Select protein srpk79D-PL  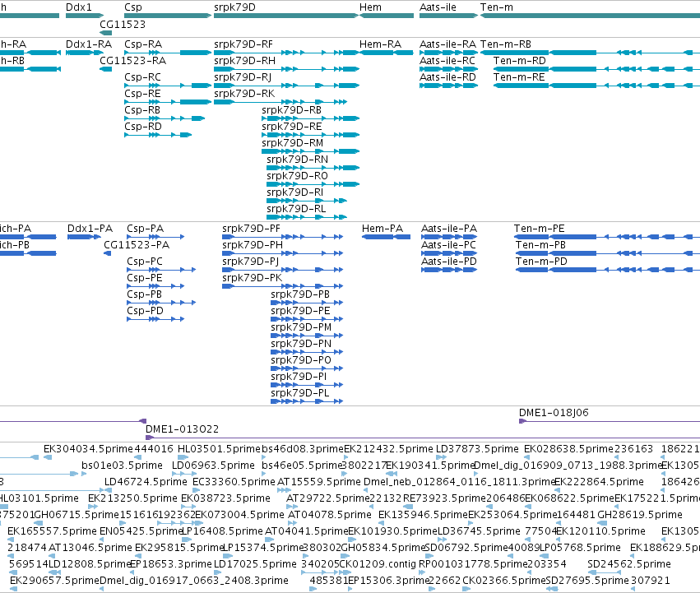point(307,401)
